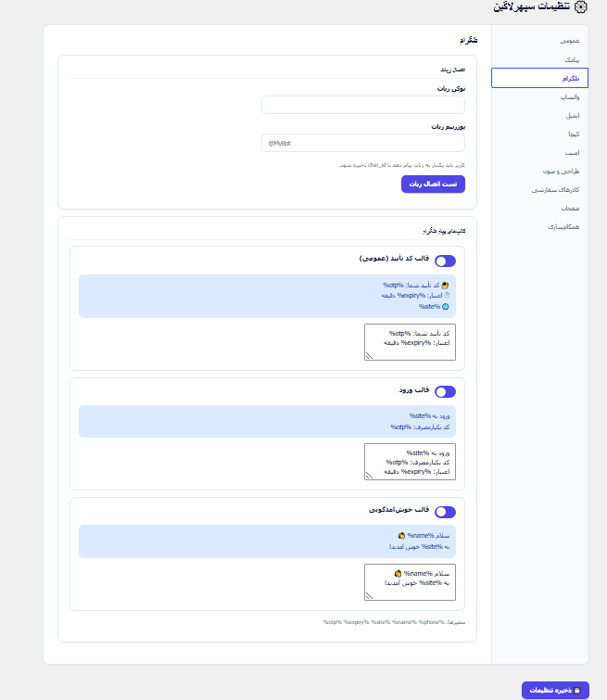
Task: Click the gear icon beside the settings title
Action: 581,6
